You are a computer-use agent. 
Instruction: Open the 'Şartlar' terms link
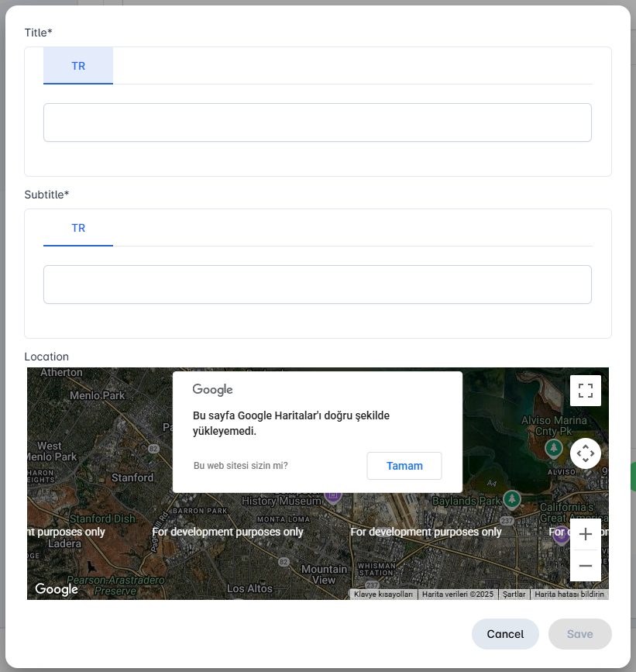[x=514, y=594]
